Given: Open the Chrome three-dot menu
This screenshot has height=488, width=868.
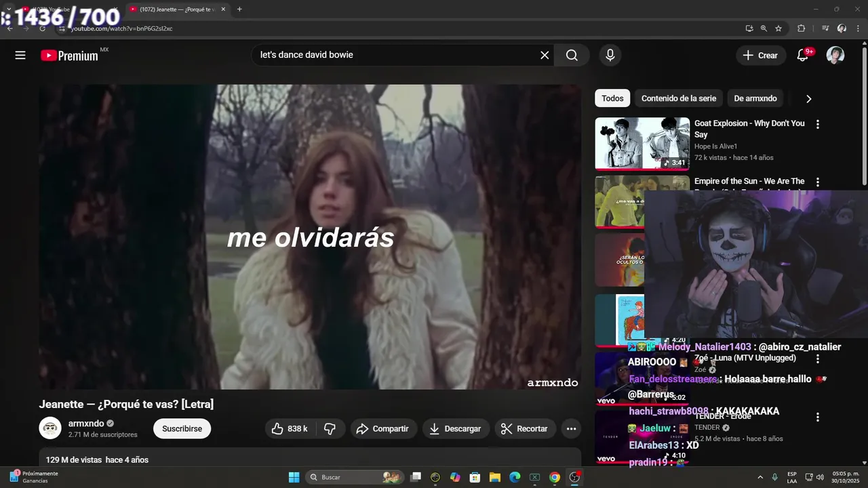Looking at the screenshot, I should pos(858,28).
